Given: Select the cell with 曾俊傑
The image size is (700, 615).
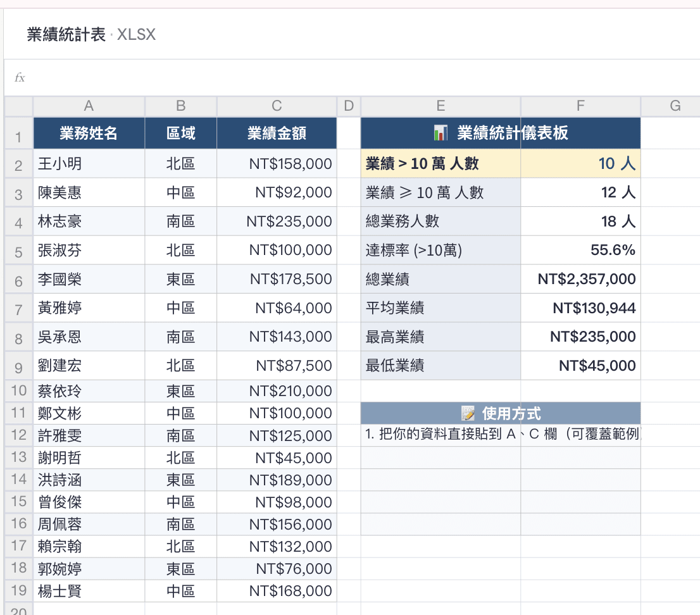Looking at the screenshot, I should pos(89,502).
